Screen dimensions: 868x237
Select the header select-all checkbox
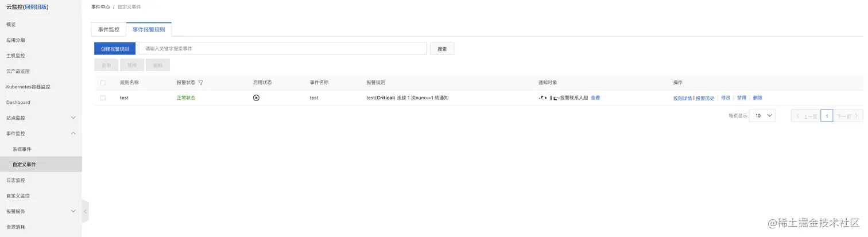103,83
